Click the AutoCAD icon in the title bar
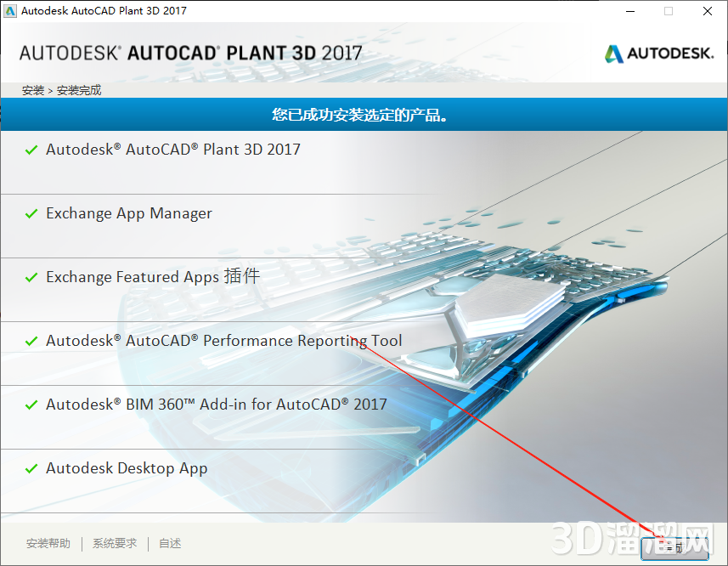The image size is (728, 566). pyautogui.click(x=10, y=11)
